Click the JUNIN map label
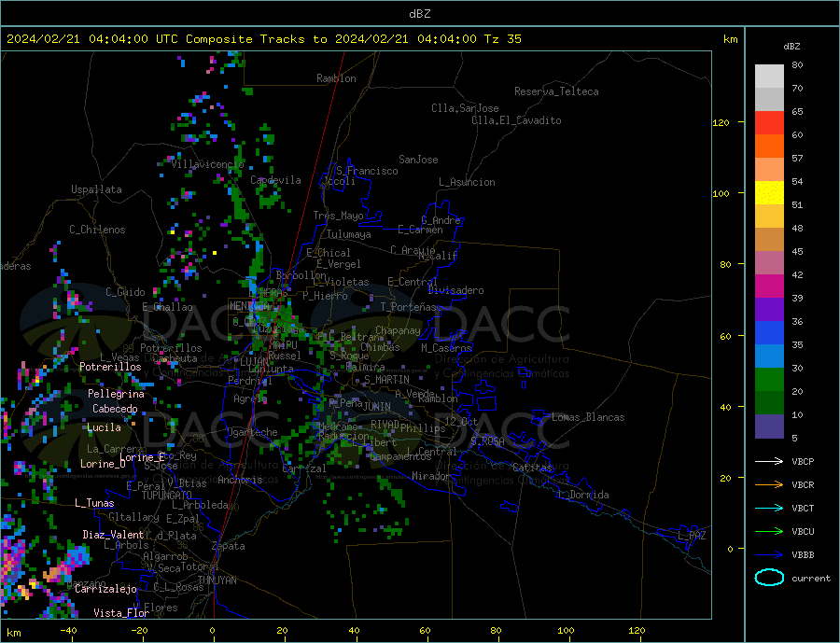This screenshot has width=840, height=643. (377, 407)
